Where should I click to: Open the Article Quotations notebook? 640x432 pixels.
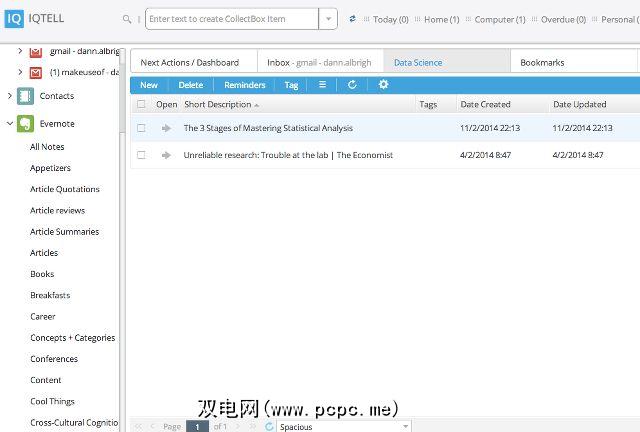(x=65, y=189)
